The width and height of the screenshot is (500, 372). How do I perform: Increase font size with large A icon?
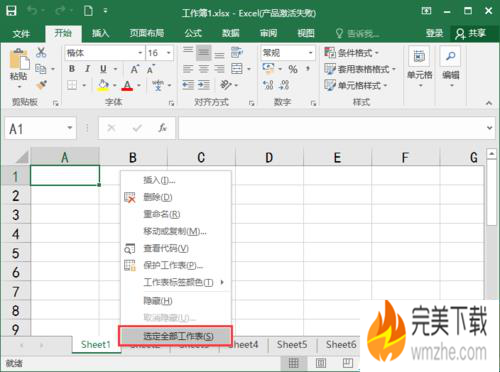134,69
